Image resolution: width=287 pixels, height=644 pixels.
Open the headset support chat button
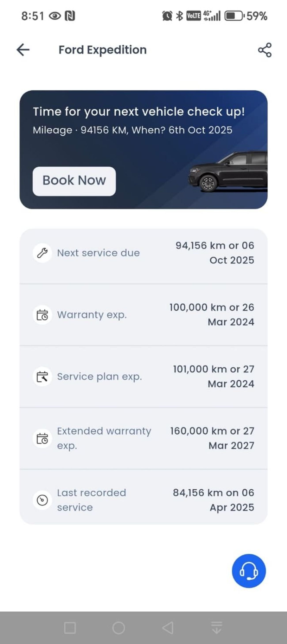click(x=249, y=571)
